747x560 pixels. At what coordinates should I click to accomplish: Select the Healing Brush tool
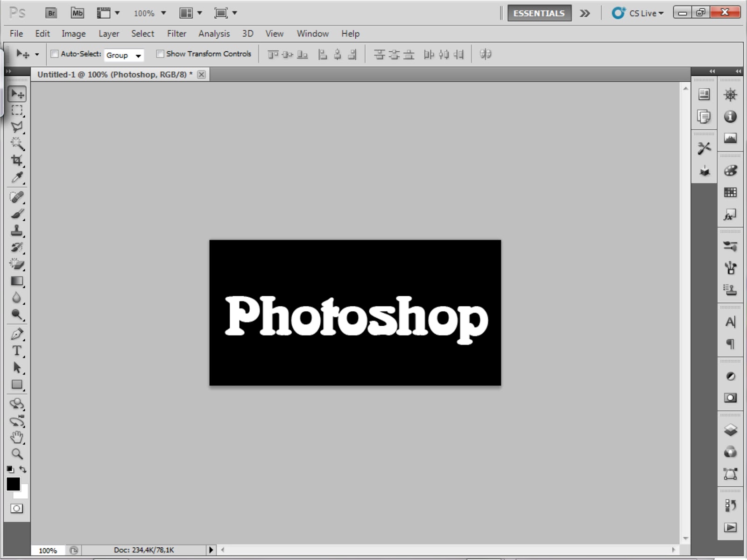pos(17,197)
